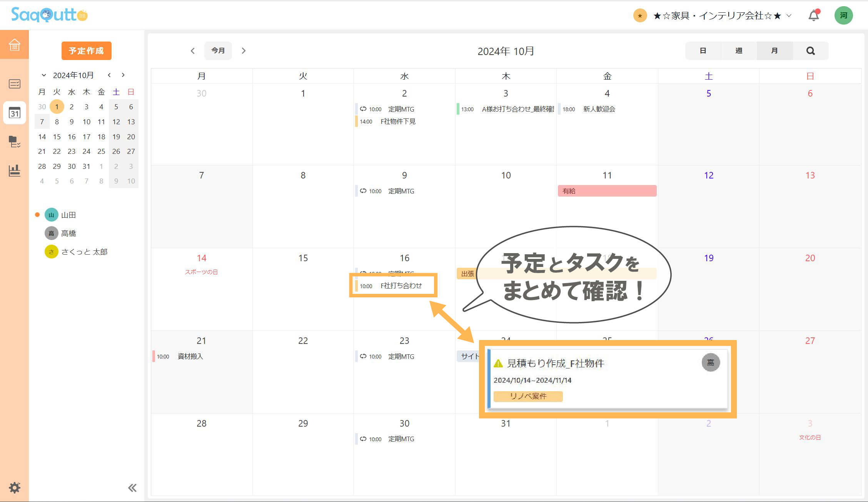This screenshot has height=502, width=868.
Task: Switch to 週 view tab
Action: 738,51
